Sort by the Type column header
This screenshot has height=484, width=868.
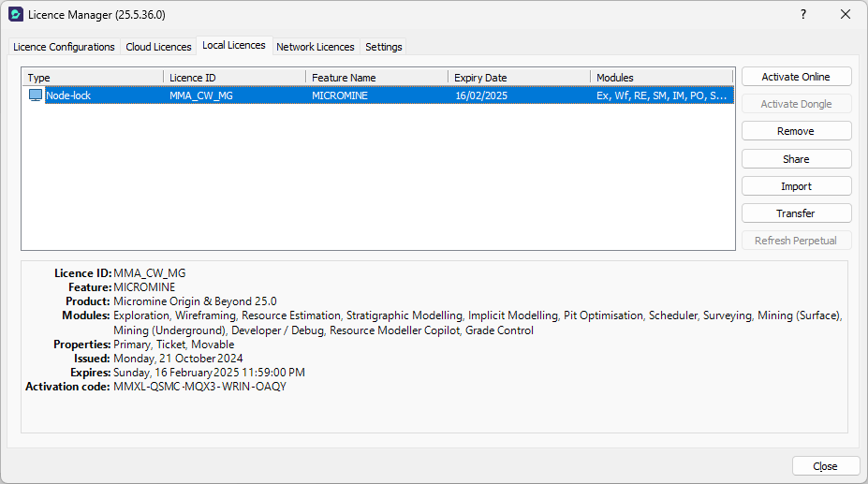coord(93,78)
